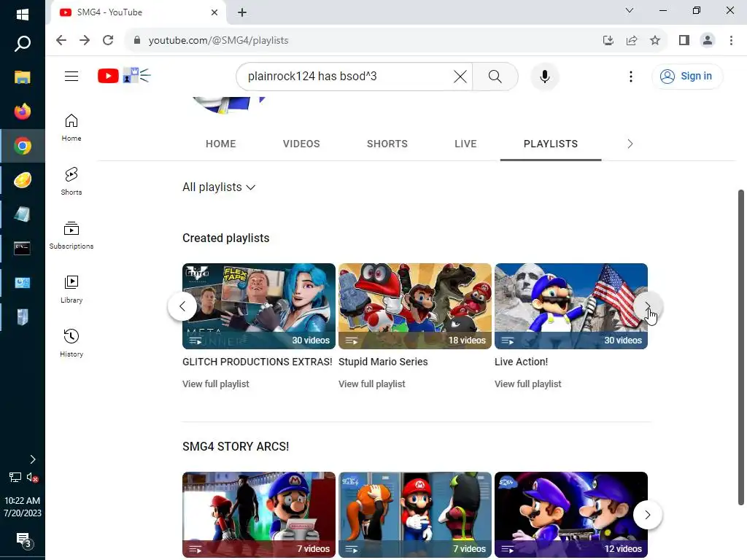Open the YouTube guide hamburger menu
747x560 pixels.
tap(71, 76)
